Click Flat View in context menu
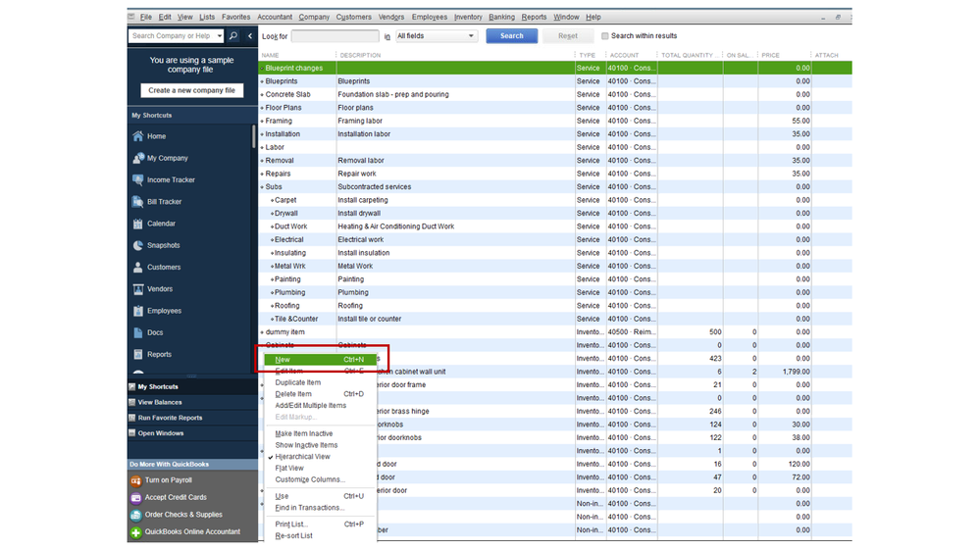980x551 pixels. (288, 469)
